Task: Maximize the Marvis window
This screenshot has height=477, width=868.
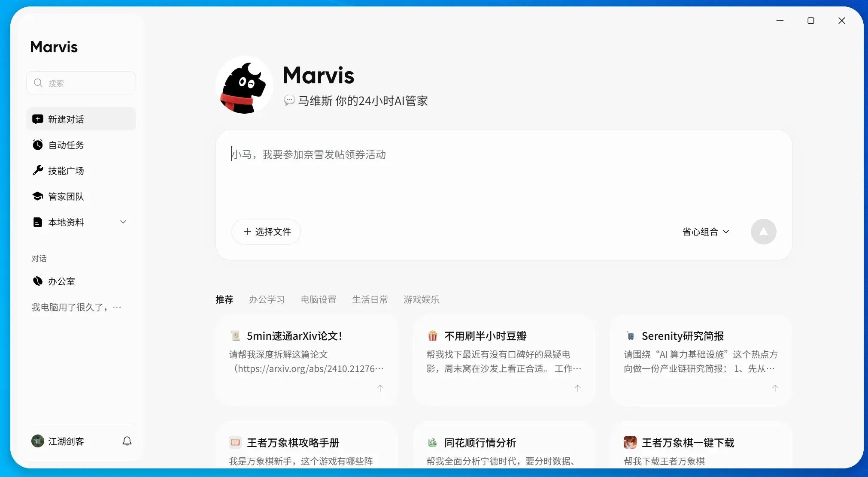Action: (x=811, y=21)
